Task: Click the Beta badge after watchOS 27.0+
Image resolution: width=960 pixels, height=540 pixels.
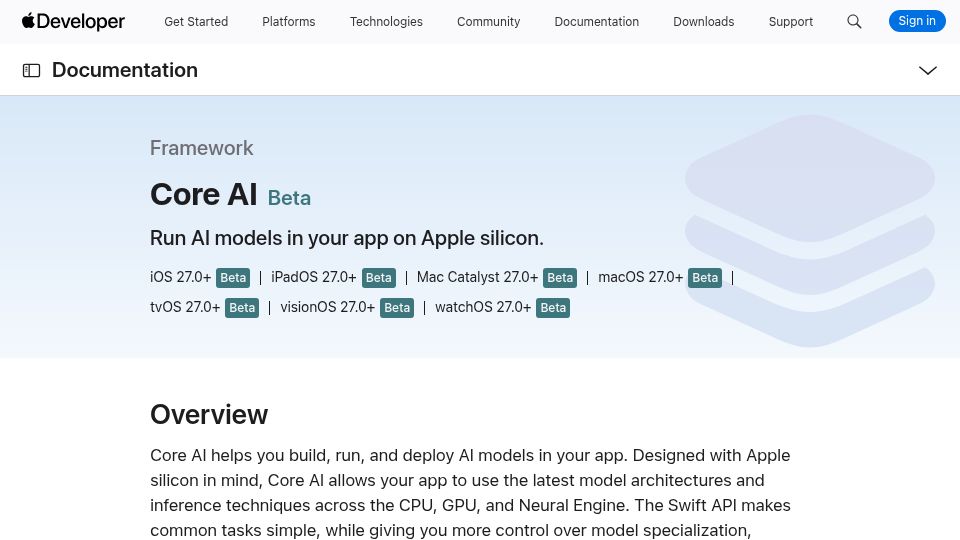Action: click(553, 307)
